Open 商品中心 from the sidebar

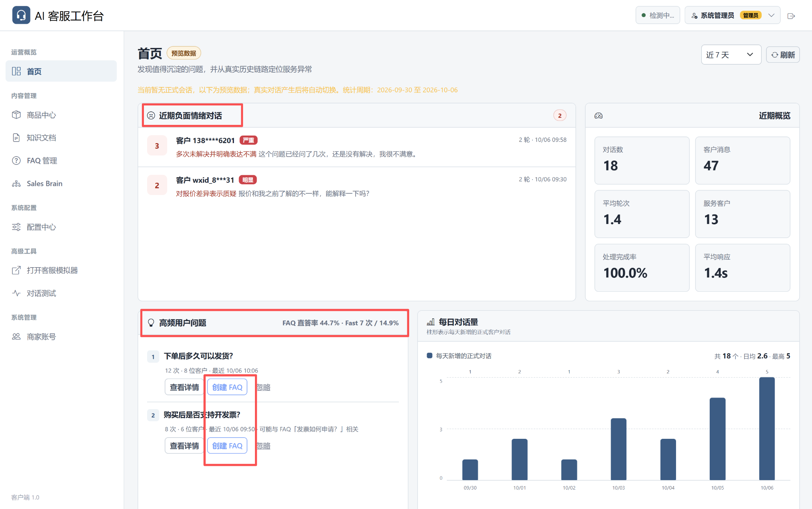[x=61, y=115]
